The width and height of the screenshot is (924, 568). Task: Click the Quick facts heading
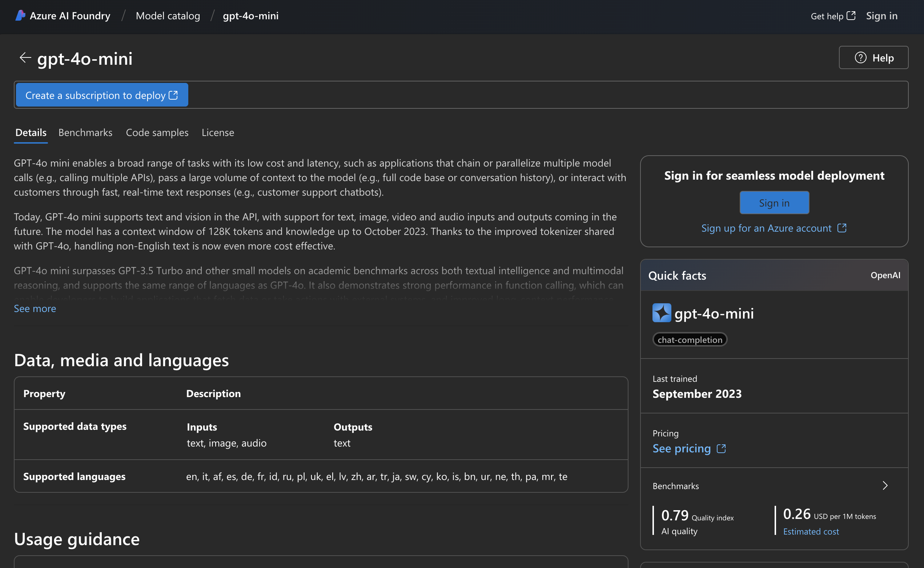[677, 275]
